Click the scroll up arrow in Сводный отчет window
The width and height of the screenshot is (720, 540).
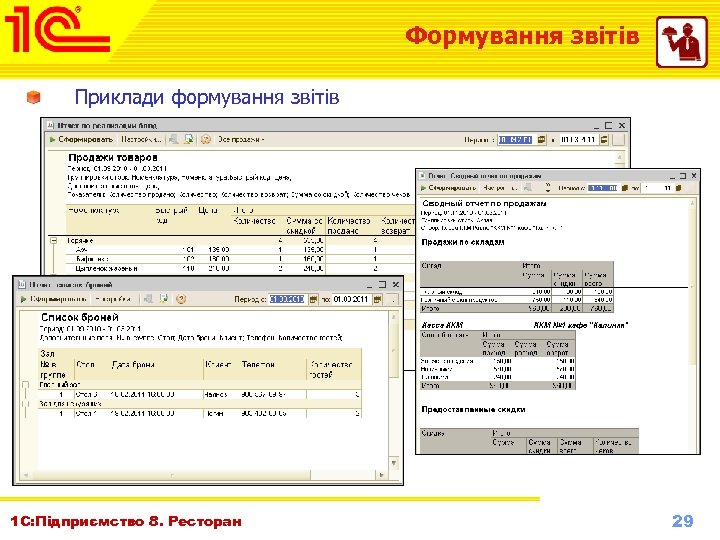(x=692, y=202)
